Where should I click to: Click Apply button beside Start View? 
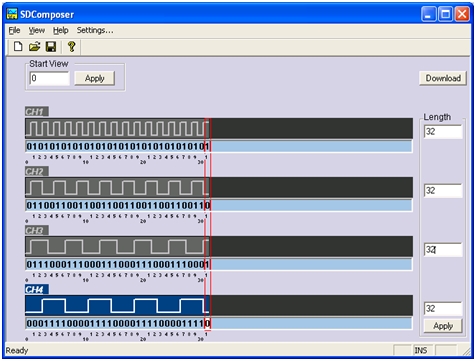click(95, 78)
